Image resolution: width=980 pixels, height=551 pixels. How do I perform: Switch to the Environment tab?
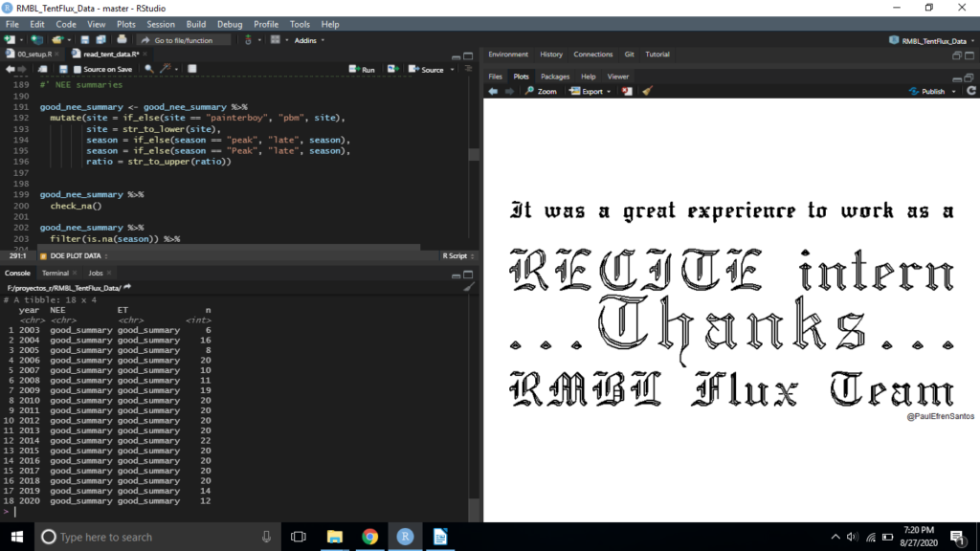pos(508,55)
